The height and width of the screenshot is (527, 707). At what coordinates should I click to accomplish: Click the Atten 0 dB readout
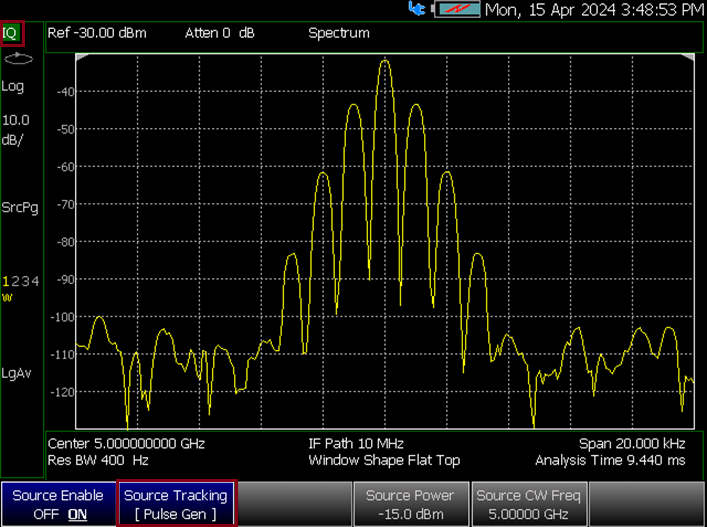[220, 33]
